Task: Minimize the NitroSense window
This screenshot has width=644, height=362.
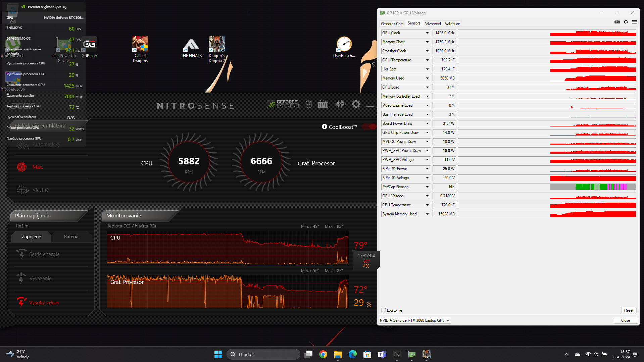Action: 370,106
